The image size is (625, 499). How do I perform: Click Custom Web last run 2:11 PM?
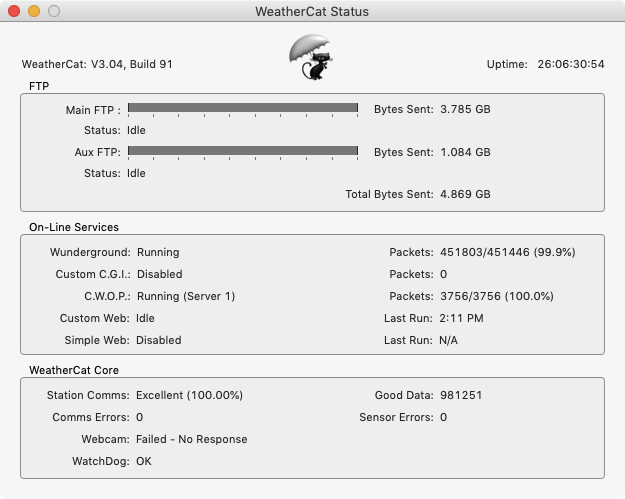click(461, 318)
